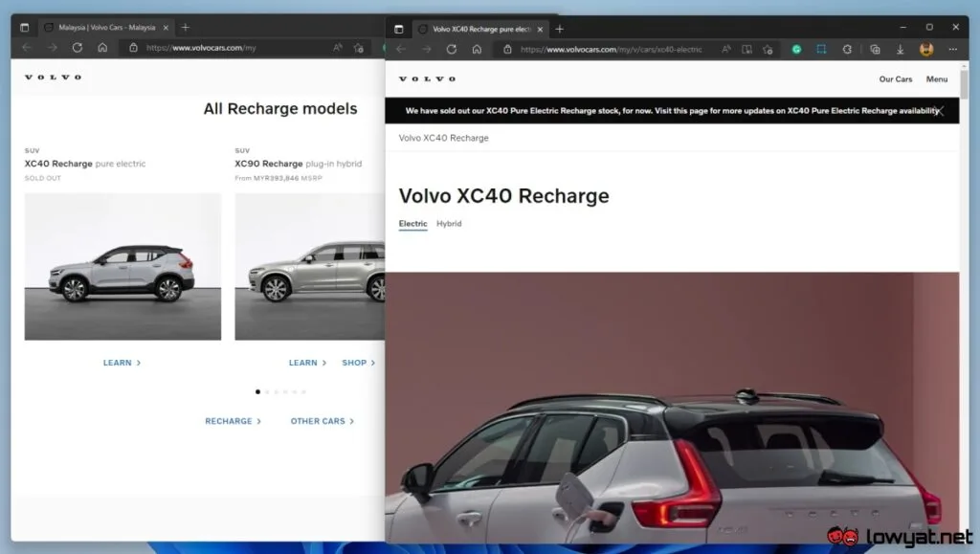Select Volvo XC40 Recharge pure electric tab
Screen dimensions: 980x554
coord(480,30)
